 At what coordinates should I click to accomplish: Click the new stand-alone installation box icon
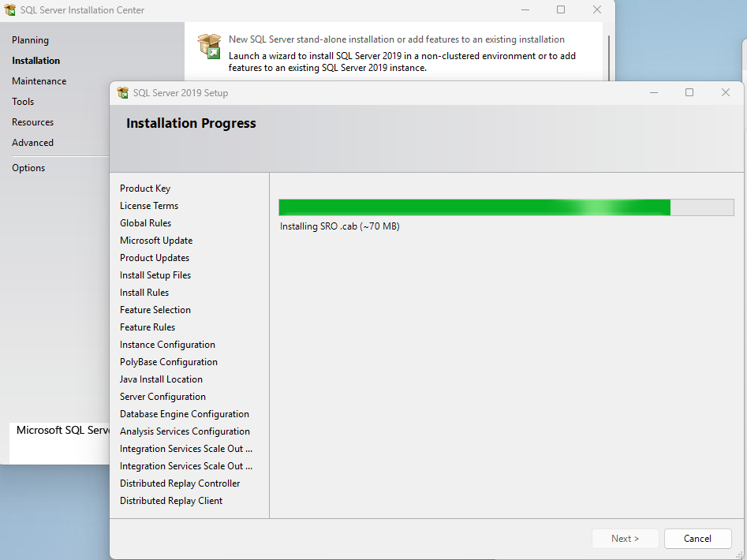pyautogui.click(x=209, y=47)
